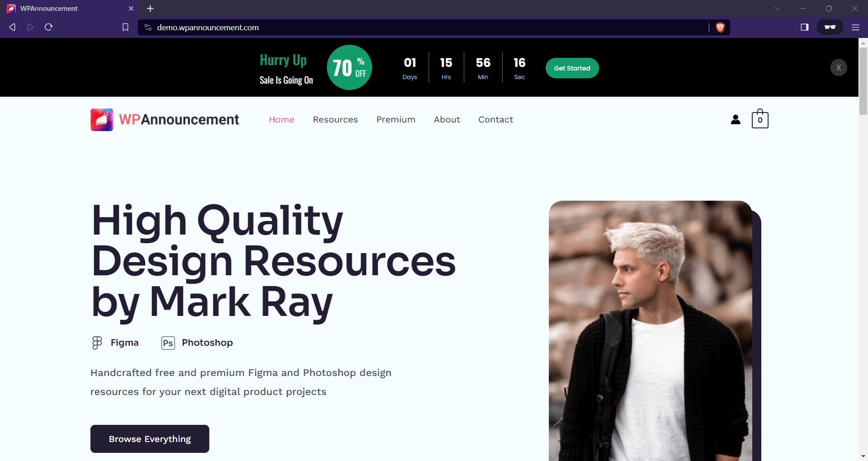Screen dimensions: 868x461
Task: Open the Brave Shields lion icon
Action: coord(720,28)
